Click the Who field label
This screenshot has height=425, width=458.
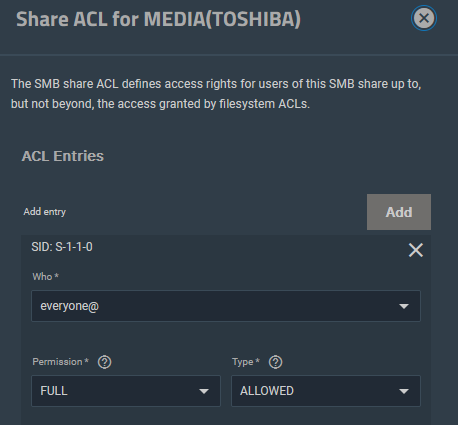click(45, 277)
